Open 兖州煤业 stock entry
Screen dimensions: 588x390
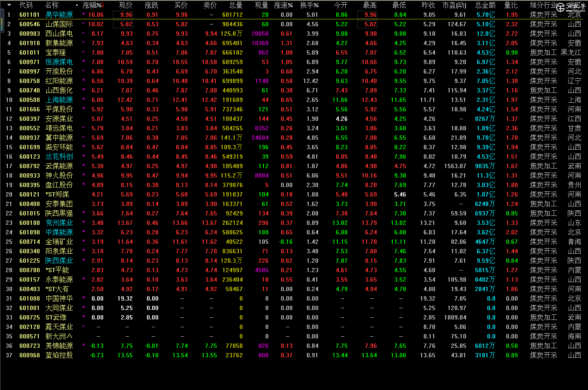coord(59,223)
